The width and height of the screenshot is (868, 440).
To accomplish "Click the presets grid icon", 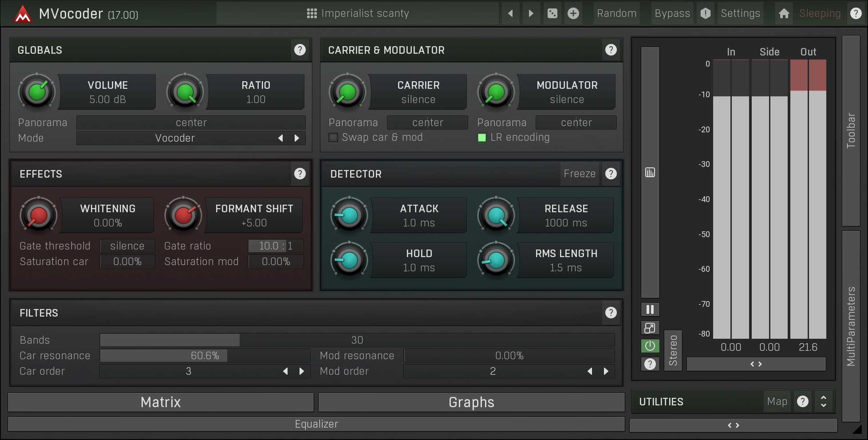I will coord(312,13).
